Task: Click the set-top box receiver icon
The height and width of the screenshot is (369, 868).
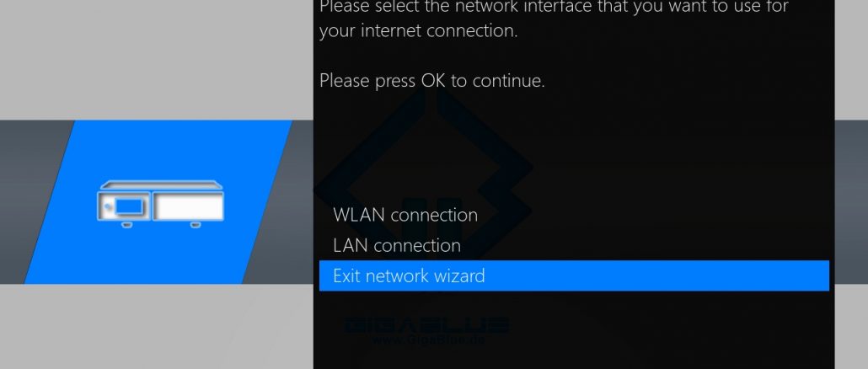Action: [x=160, y=204]
